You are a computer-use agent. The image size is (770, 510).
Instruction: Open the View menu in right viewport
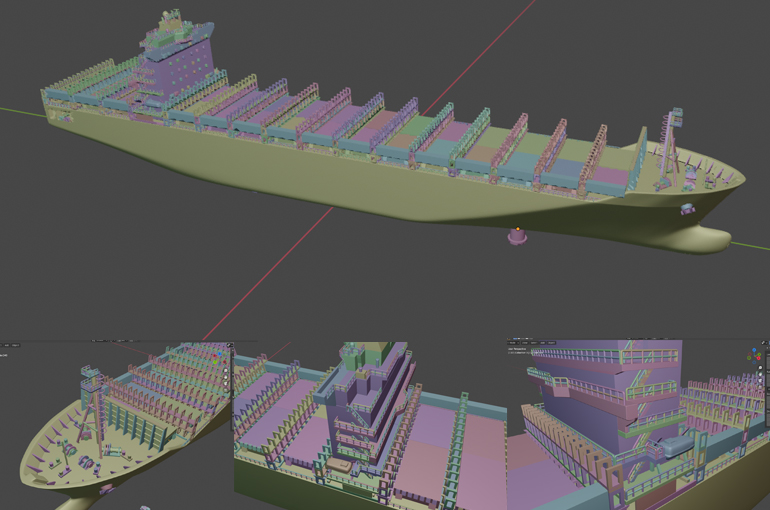525,343
